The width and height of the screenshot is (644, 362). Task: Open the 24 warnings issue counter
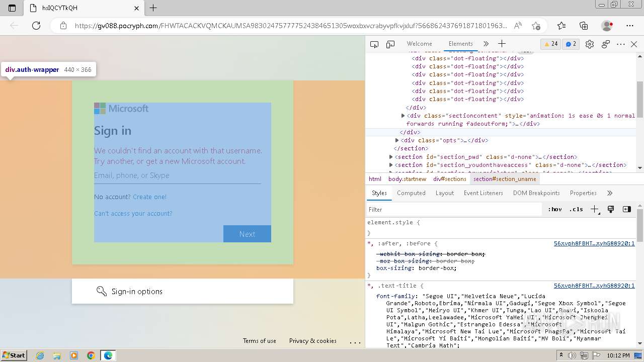[550, 44]
